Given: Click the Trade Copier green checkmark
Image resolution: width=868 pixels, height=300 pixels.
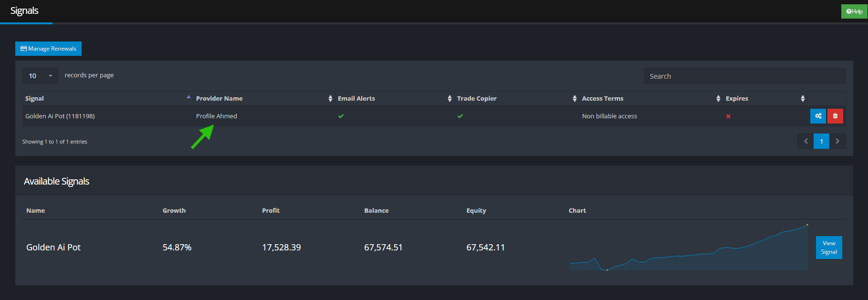Looking at the screenshot, I should [460, 116].
